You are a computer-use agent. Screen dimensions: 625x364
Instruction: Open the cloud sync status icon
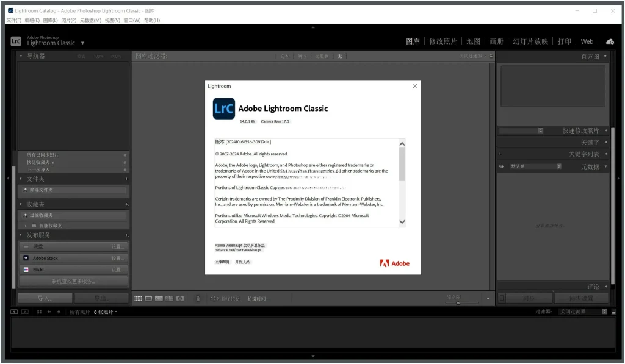click(610, 41)
